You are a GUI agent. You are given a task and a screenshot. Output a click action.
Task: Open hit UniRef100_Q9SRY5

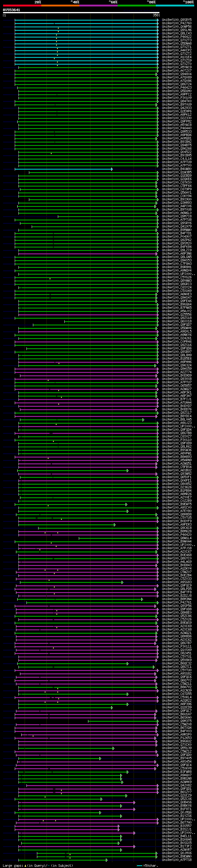click(177, 20)
